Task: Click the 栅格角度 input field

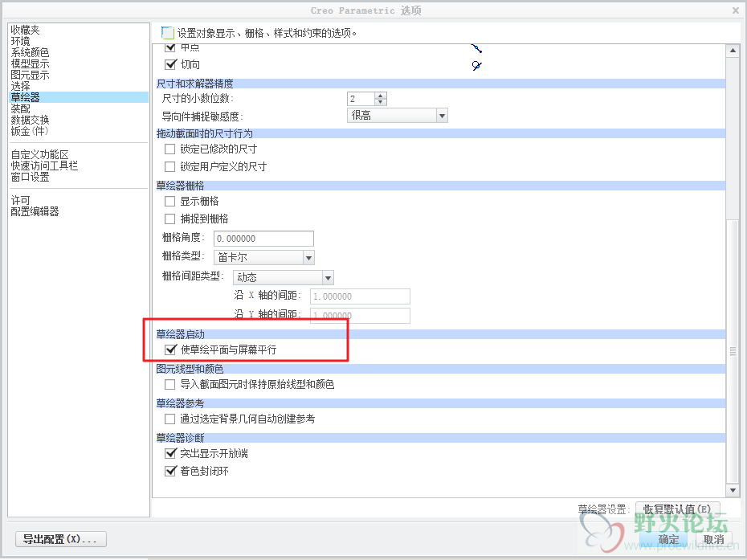Action: pos(264,239)
